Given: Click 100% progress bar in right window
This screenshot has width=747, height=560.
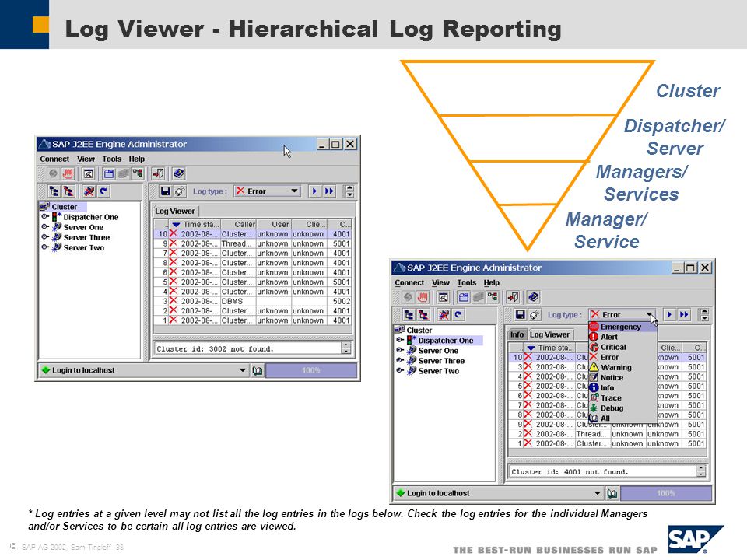Looking at the screenshot, I should (666, 493).
